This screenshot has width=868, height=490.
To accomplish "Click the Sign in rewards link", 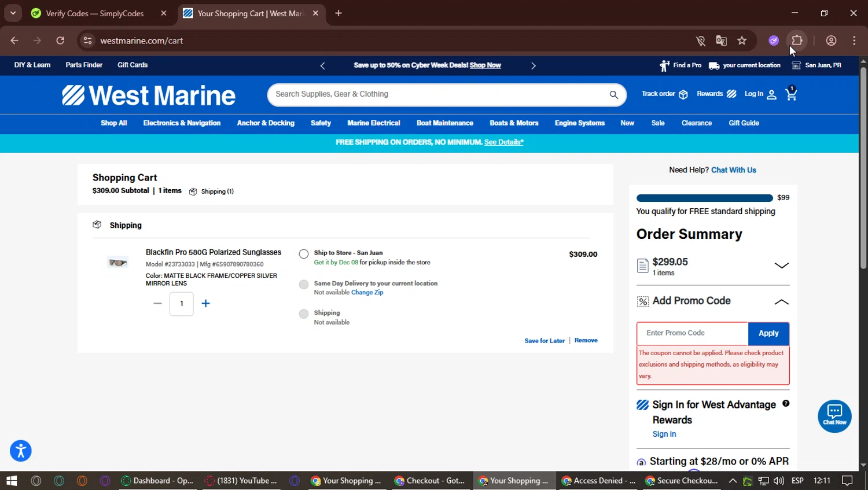I will (x=664, y=434).
